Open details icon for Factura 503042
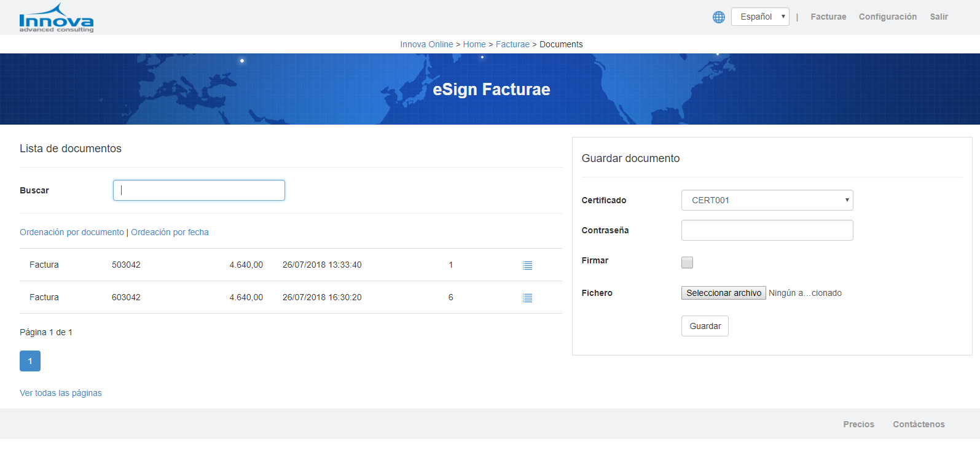980x450 pixels. [527, 265]
